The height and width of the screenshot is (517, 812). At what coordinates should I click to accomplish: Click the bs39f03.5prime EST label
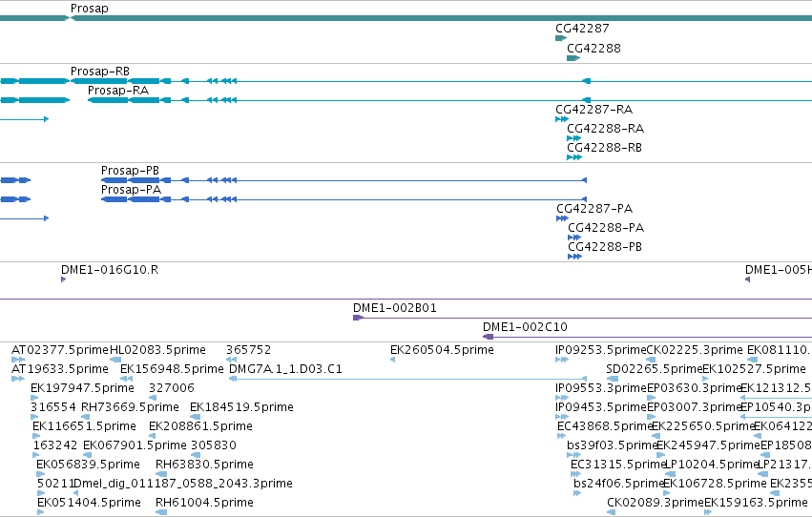(613, 445)
